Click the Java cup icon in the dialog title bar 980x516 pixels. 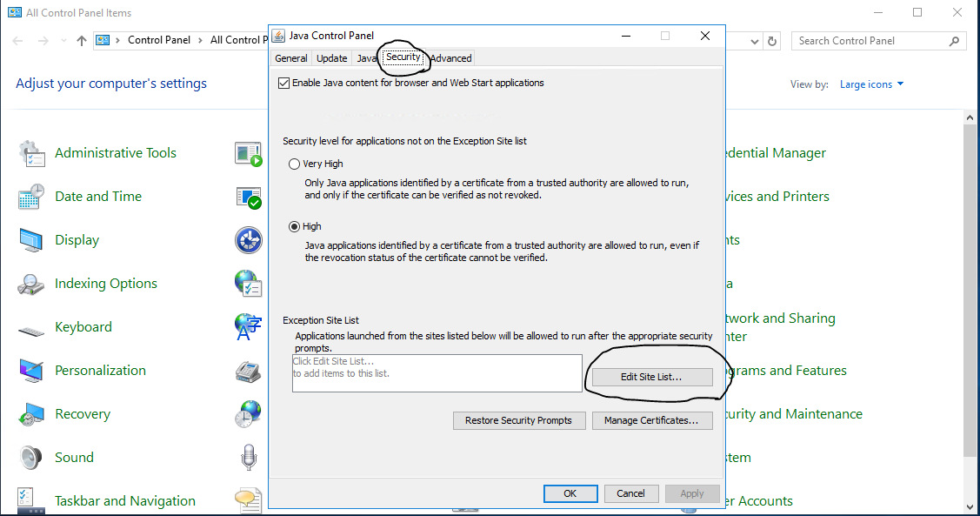coord(279,36)
